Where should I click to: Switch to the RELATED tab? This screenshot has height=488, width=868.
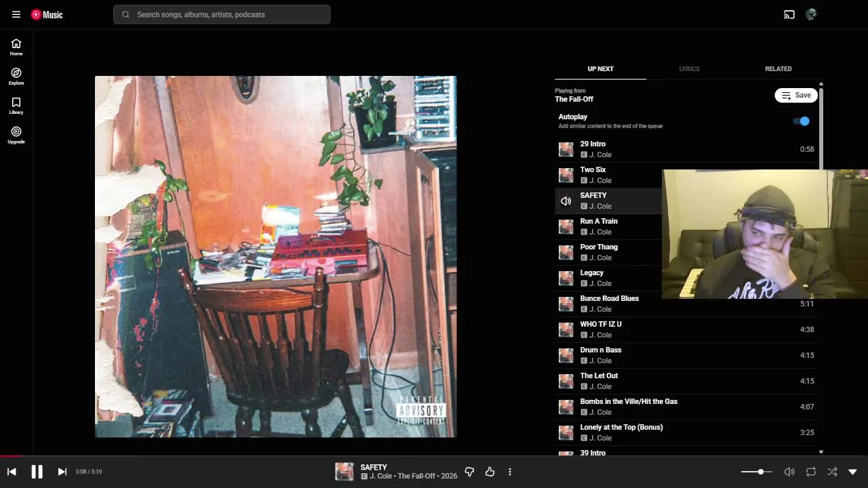tap(778, 68)
